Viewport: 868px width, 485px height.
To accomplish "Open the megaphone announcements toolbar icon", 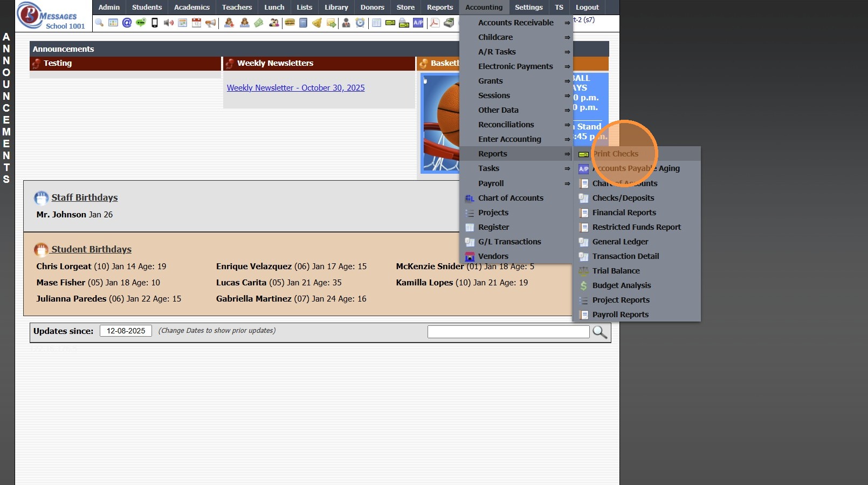I will click(x=211, y=23).
